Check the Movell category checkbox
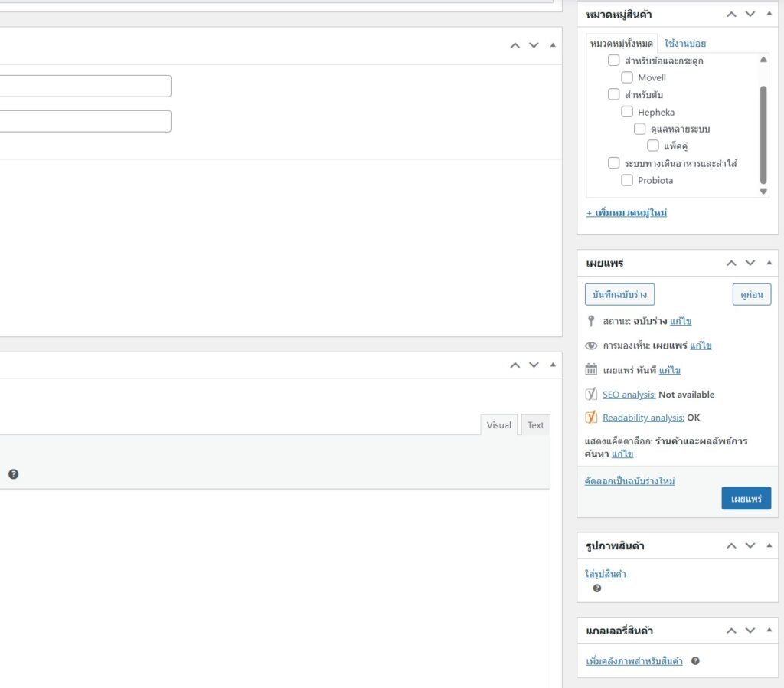This screenshot has height=688, width=784. 627,77
